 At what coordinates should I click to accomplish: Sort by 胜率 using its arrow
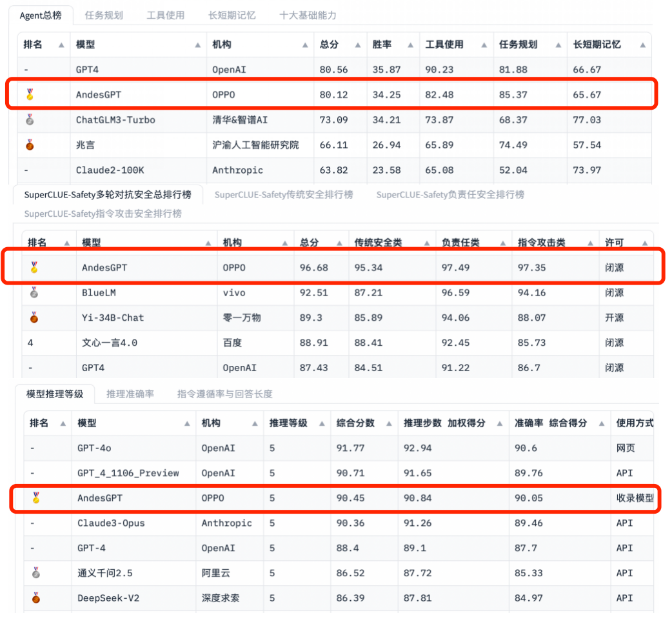[410, 45]
